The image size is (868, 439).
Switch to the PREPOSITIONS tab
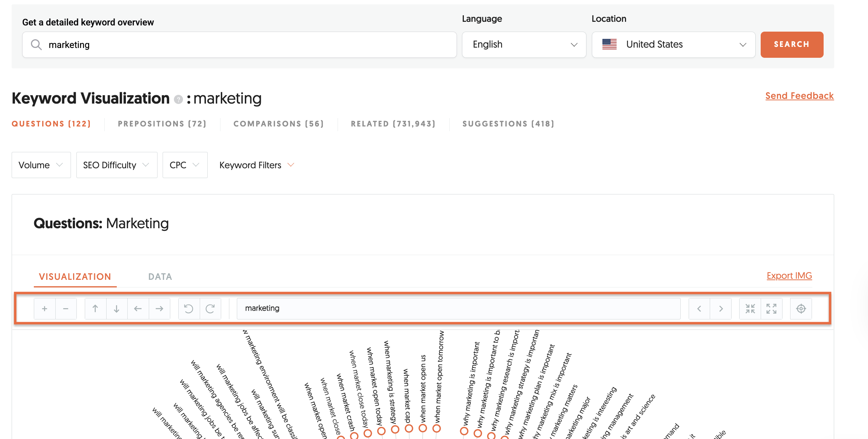[162, 124]
